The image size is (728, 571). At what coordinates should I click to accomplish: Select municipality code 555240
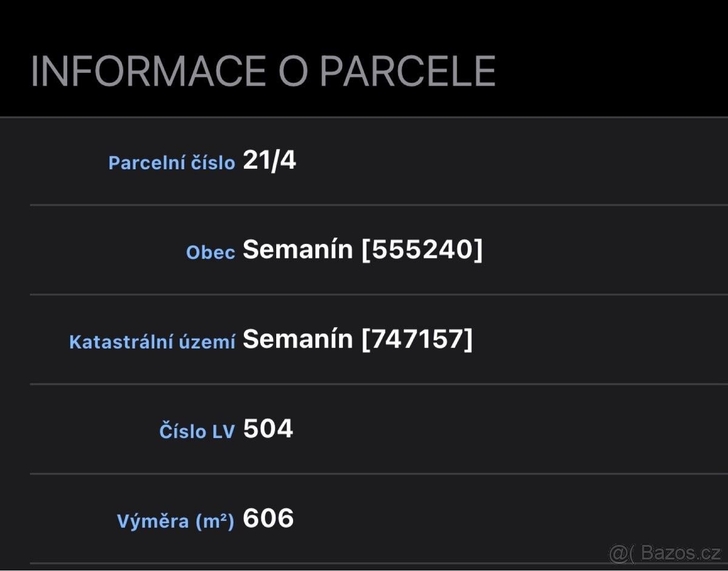point(422,250)
